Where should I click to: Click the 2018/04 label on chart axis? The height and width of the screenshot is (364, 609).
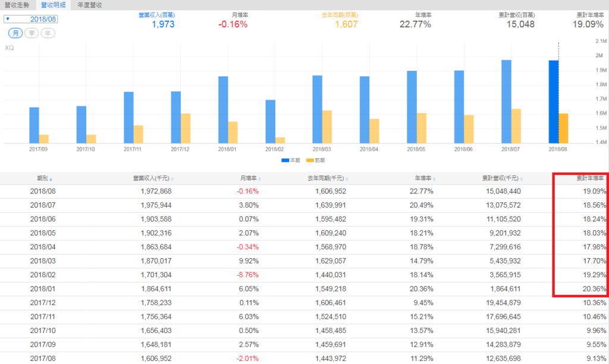click(369, 149)
